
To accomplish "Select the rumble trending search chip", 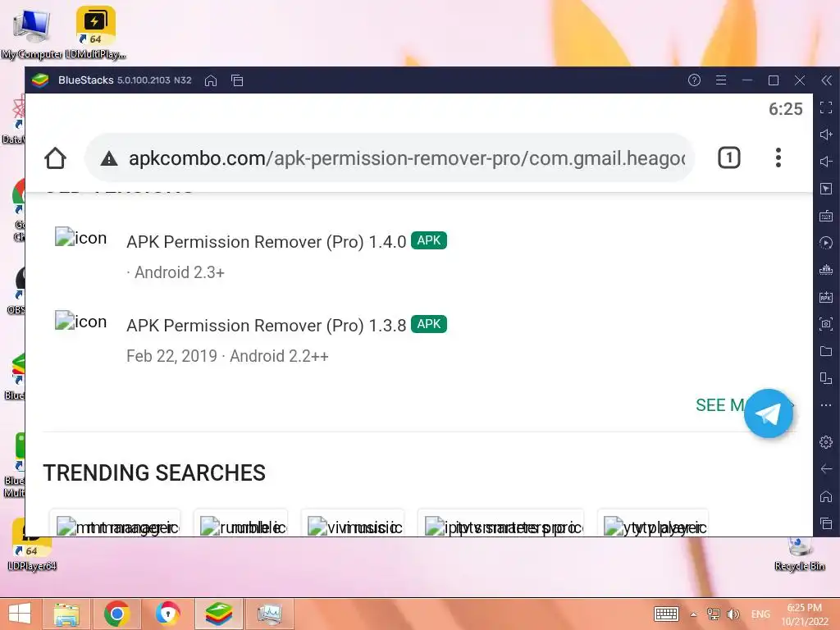I will point(241,523).
